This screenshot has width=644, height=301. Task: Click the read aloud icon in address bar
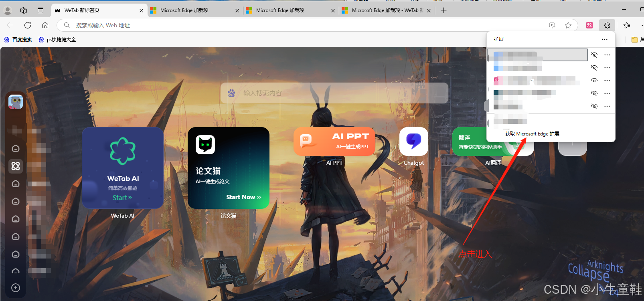pyautogui.click(x=552, y=25)
